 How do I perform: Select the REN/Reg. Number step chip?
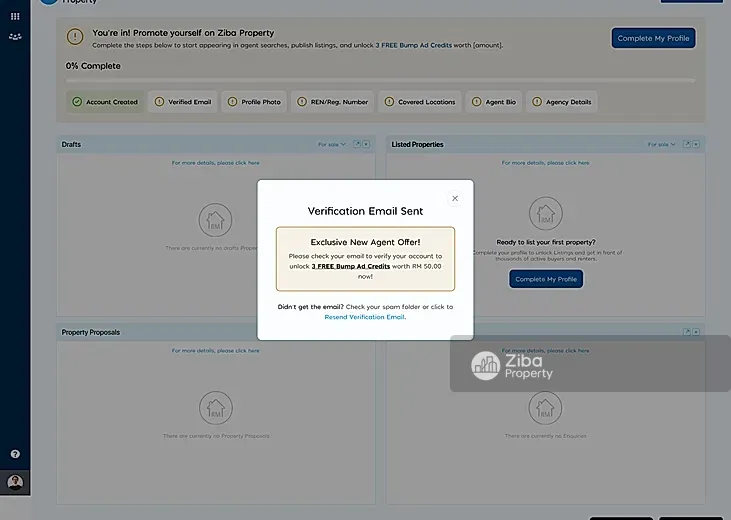(332, 102)
